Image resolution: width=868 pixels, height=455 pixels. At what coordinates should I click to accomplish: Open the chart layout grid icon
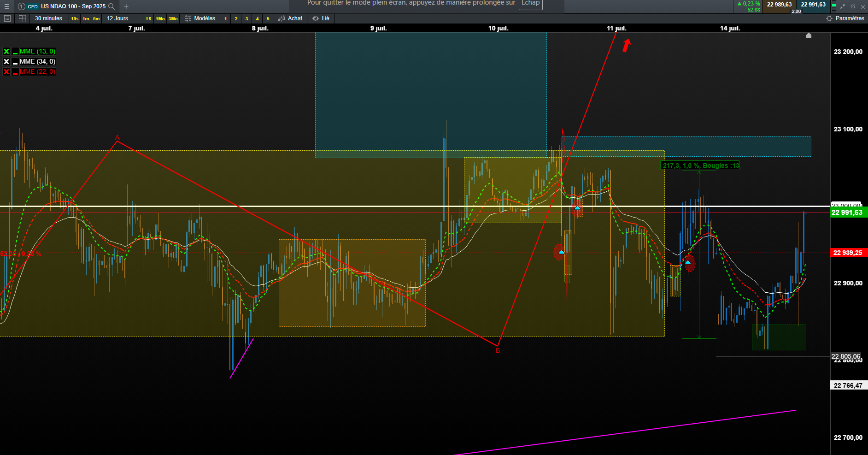(x=22, y=18)
